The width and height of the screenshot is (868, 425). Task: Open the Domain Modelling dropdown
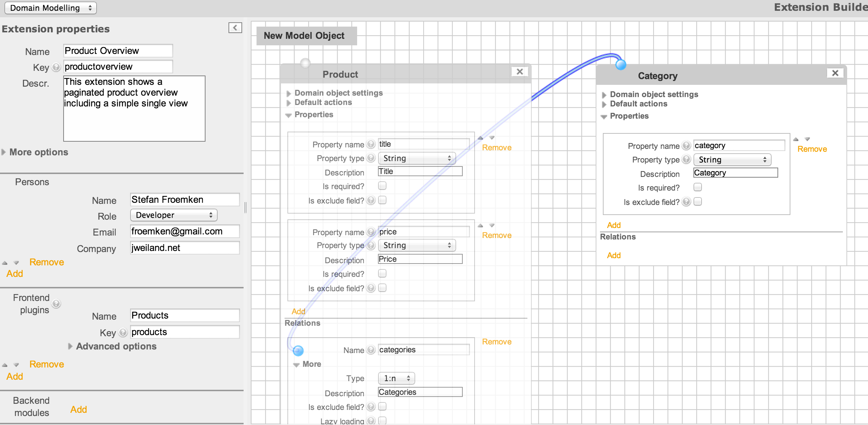coord(51,8)
